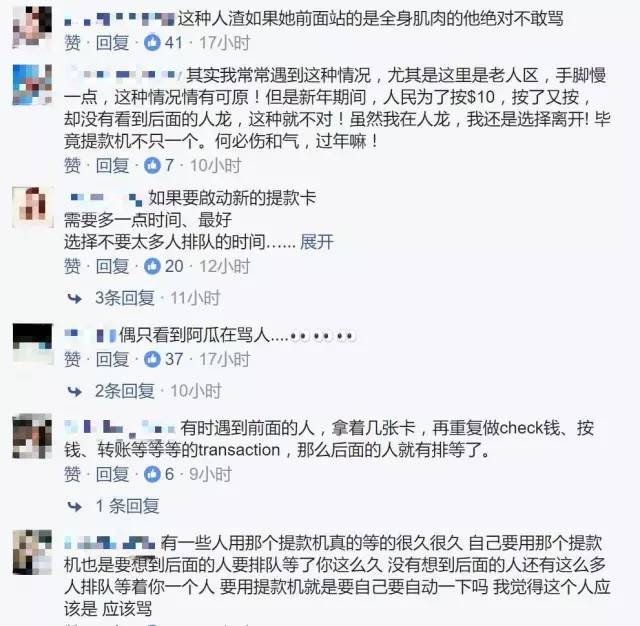Click the like icon showing 41

pyautogui.click(x=152, y=42)
